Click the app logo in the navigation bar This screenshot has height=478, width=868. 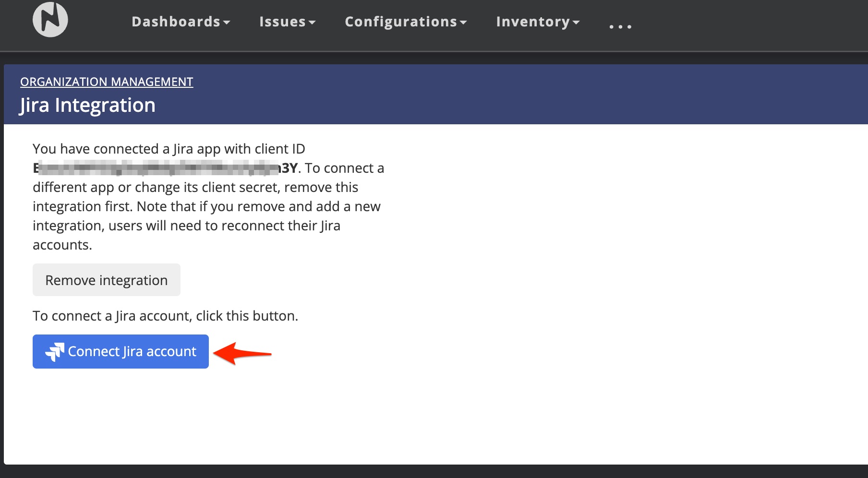click(x=50, y=19)
